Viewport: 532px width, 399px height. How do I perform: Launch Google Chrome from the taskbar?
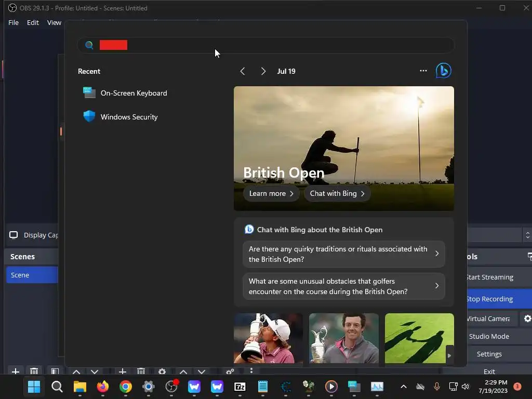point(126,387)
